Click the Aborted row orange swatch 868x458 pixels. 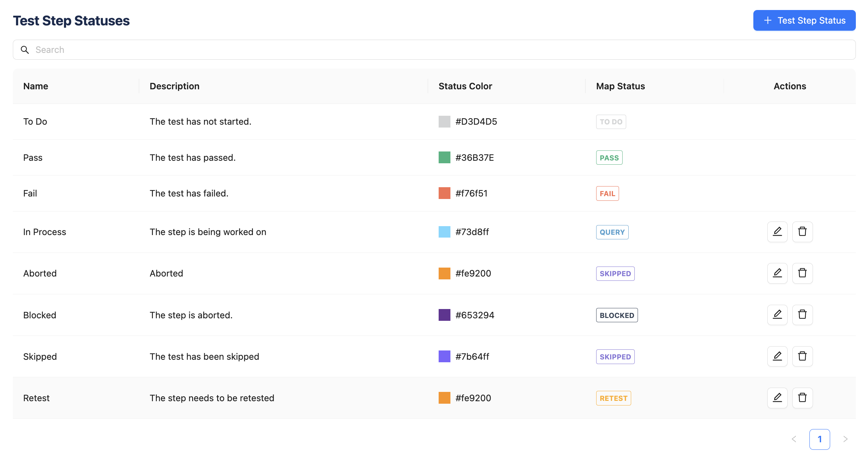tap(444, 273)
